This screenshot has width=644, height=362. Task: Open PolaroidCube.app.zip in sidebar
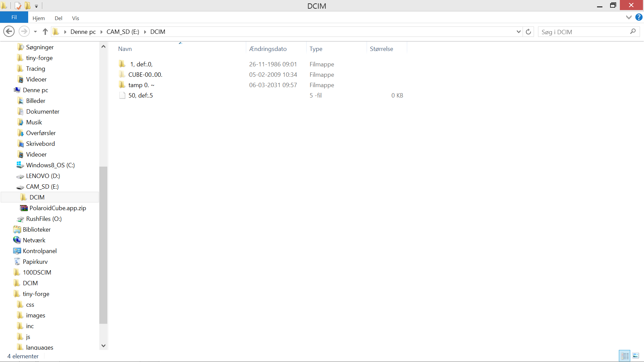click(x=58, y=208)
